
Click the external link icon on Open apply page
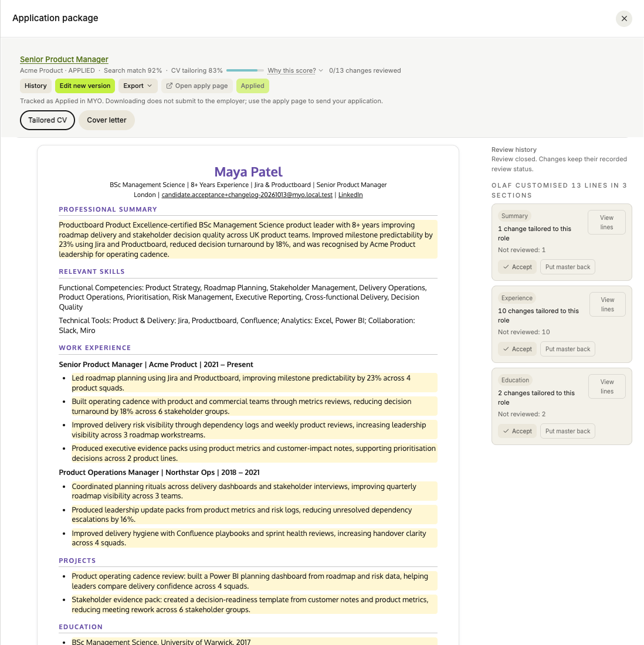click(169, 86)
